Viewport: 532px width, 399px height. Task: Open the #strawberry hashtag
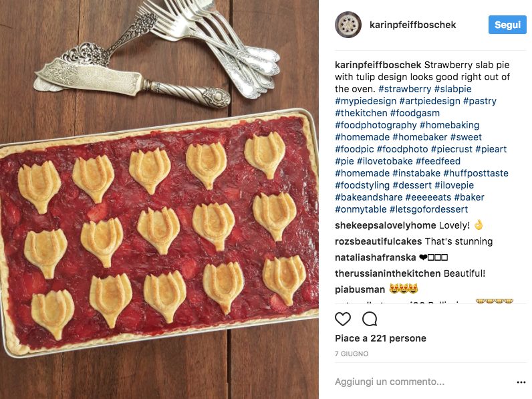tap(404, 89)
